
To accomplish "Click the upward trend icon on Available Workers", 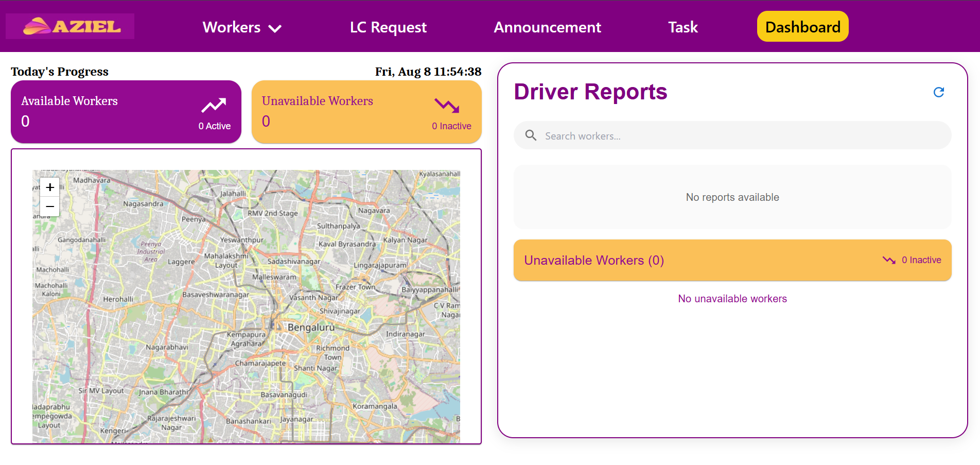I will [214, 106].
